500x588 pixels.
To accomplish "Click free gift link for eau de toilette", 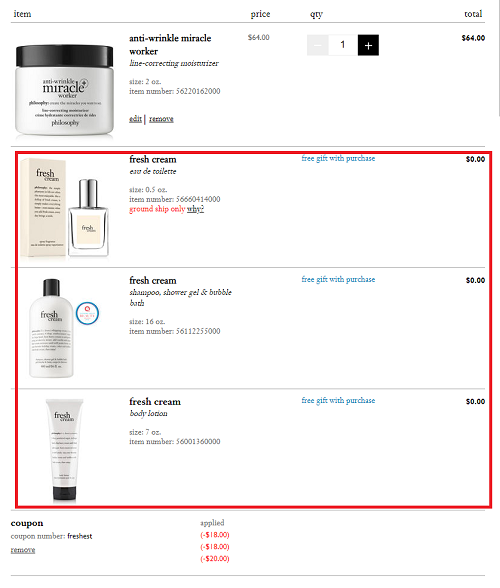I will pos(338,158).
